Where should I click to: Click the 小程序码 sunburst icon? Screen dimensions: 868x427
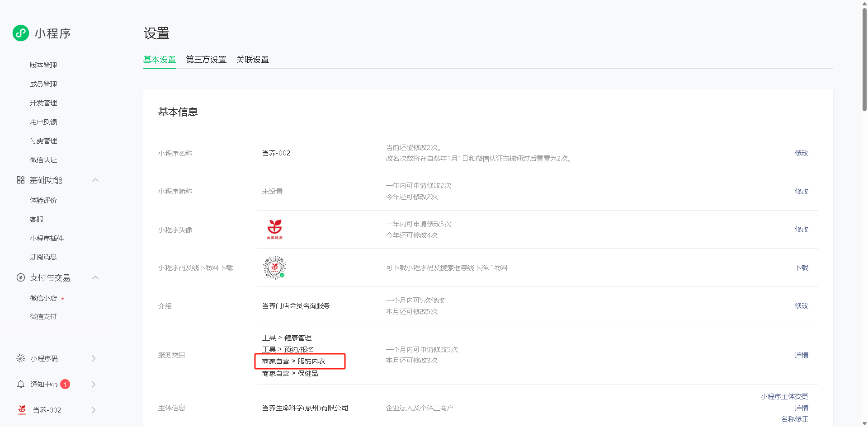[21, 358]
